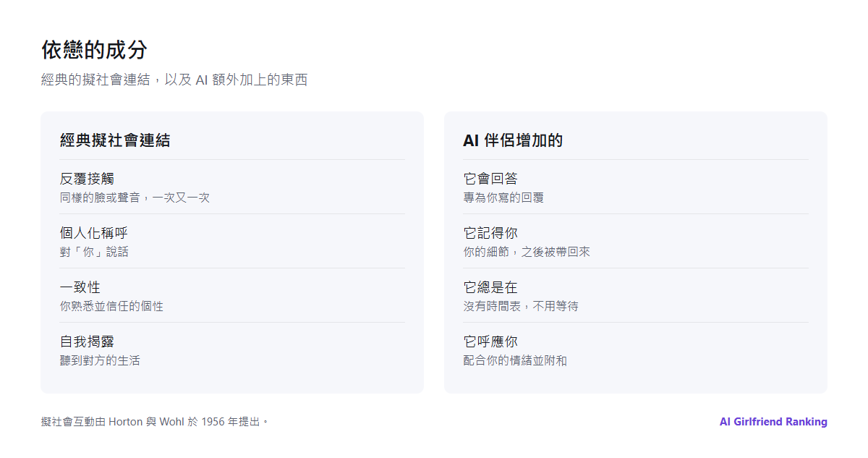868x458 pixels.
Task: Click the description 專為你寫的回覆
Action: 503,198
